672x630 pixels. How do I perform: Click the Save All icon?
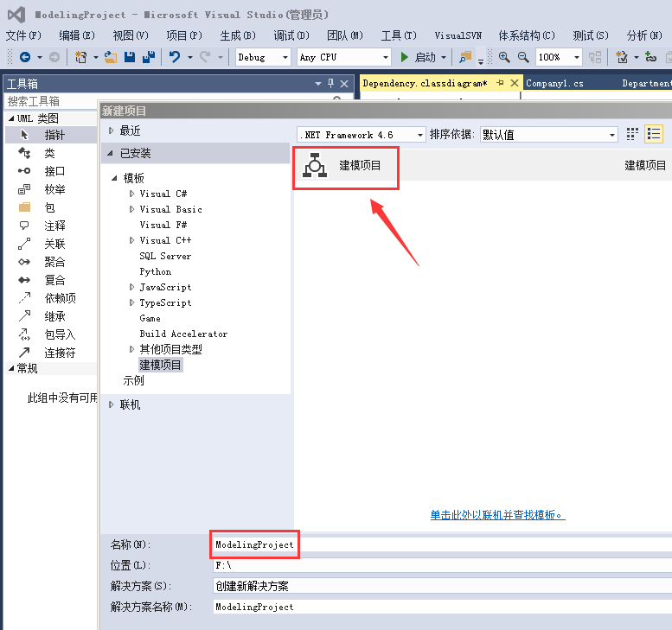[148, 57]
